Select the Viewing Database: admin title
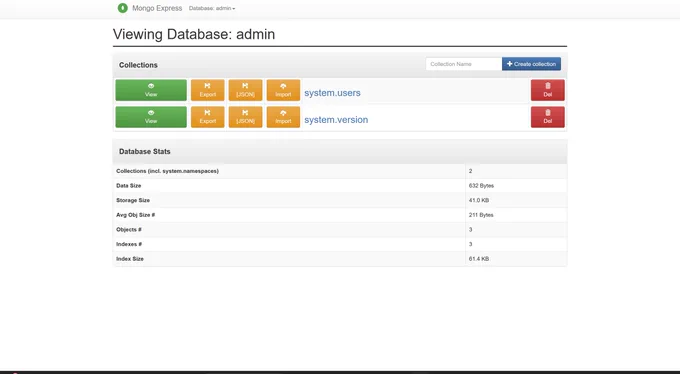This screenshot has width=680, height=374. point(194,34)
